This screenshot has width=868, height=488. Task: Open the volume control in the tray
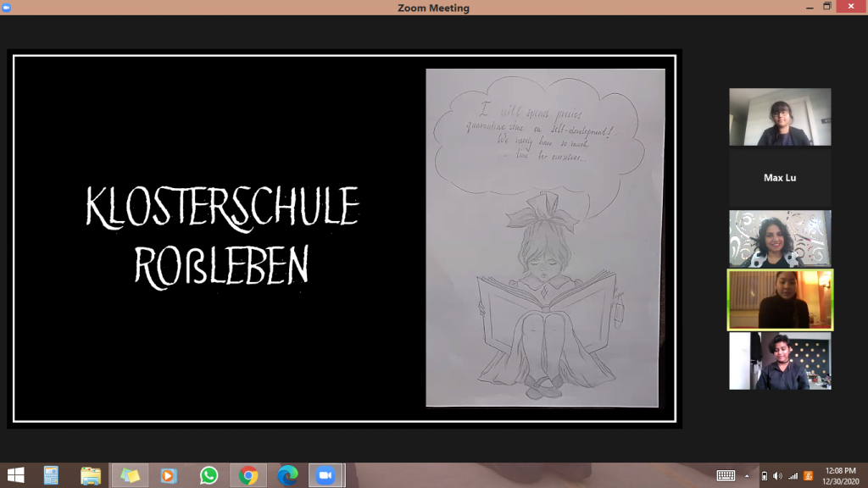point(777,475)
